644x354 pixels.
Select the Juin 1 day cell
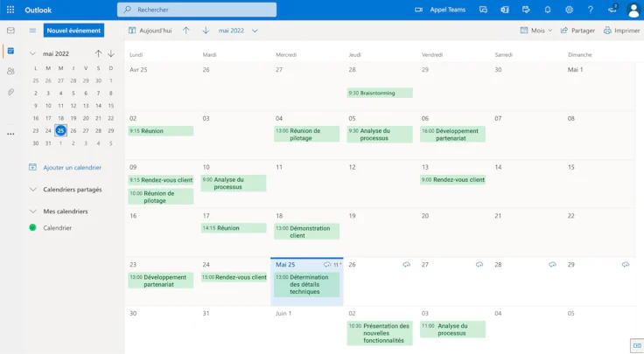[x=307, y=330]
